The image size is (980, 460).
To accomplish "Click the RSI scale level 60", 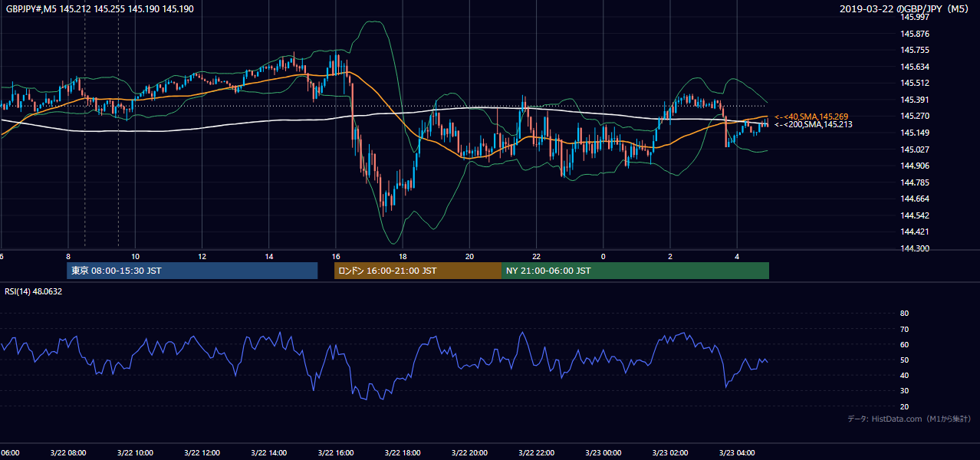I will click(904, 344).
